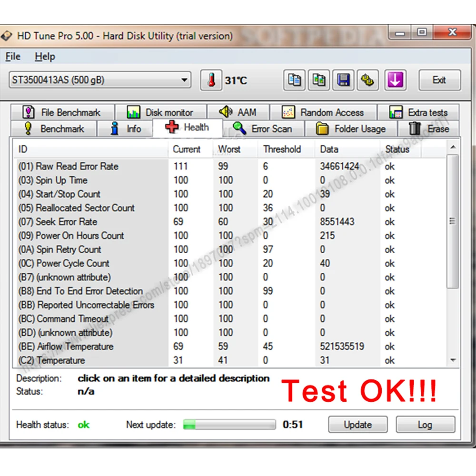The image size is (476, 476).
Task: Open the File menu
Action: [13, 57]
